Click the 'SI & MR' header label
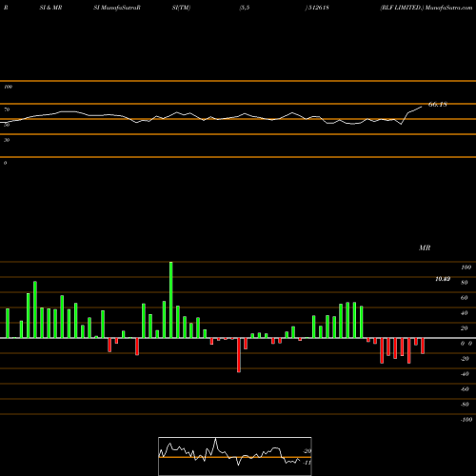476x476 pixels. point(50,8)
